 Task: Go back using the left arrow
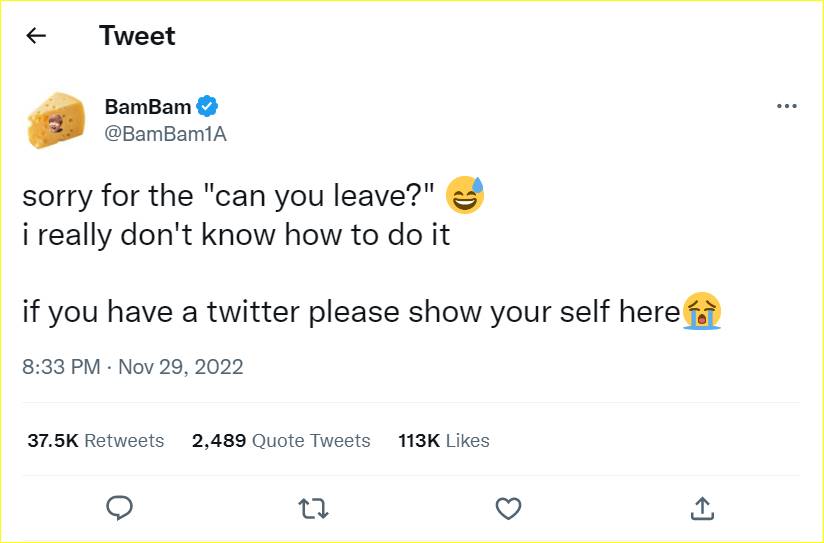[36, 36]
